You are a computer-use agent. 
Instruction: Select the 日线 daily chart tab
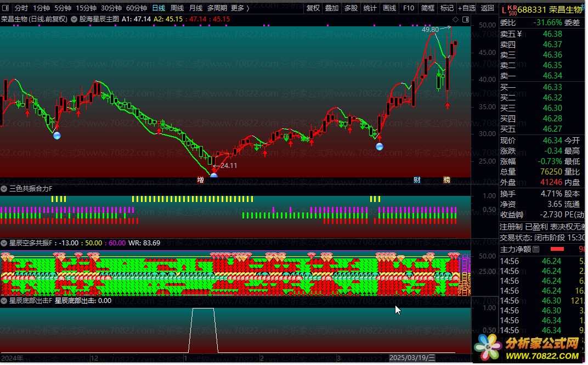coord(159,8)
